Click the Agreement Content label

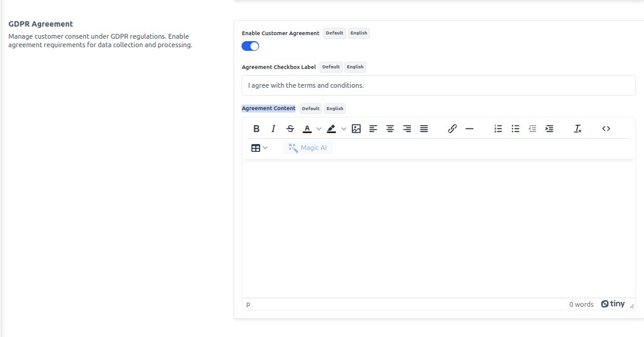pyautogui.click(x=269, y=108)
